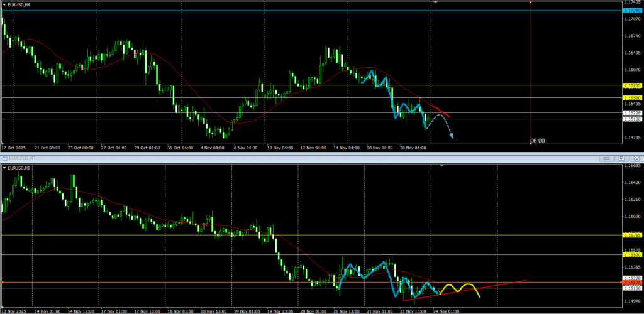Screen dimensions: 644x314
Task: Click the chart shift triangle on H4 chart
Action: click(x=435, y=3)
